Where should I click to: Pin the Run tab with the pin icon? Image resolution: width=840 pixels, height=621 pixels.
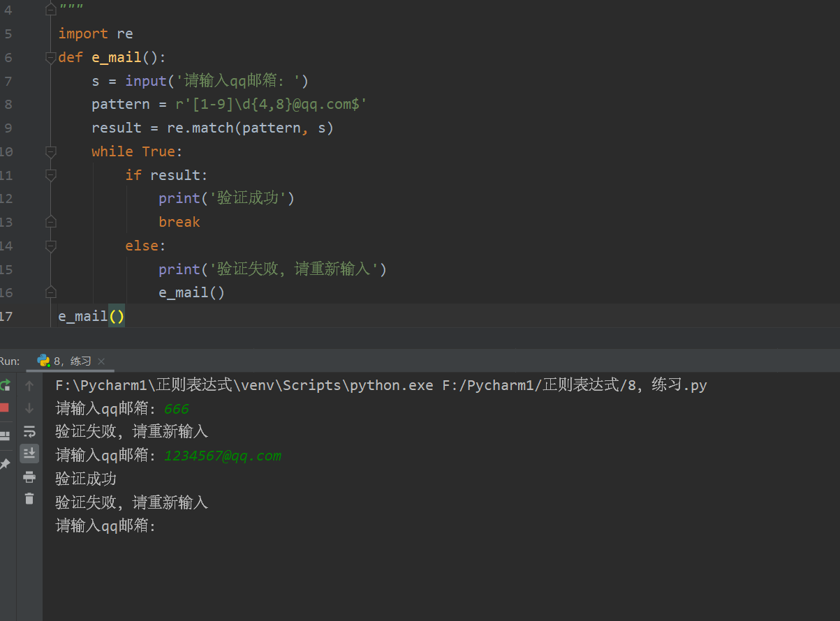coord(5,463)
